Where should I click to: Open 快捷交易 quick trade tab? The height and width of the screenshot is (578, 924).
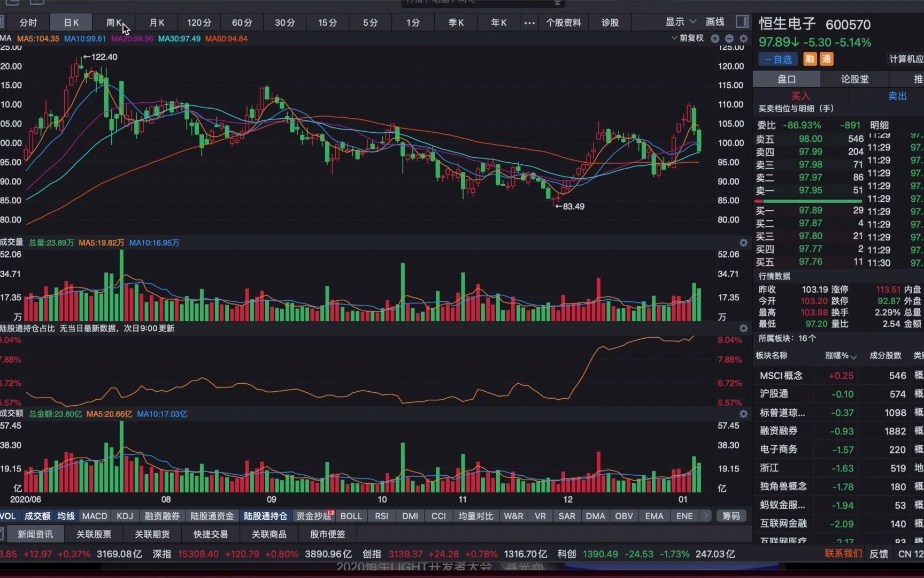click(x=211, y=534)
